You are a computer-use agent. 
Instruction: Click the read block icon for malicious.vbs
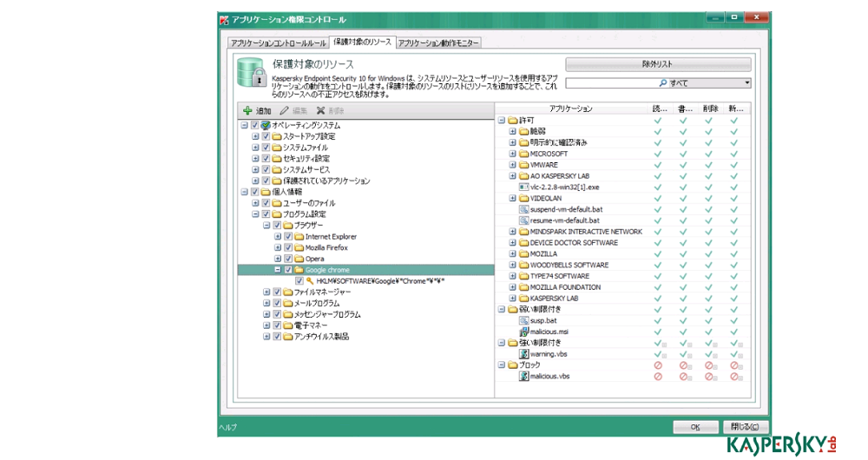pos(658,377)
